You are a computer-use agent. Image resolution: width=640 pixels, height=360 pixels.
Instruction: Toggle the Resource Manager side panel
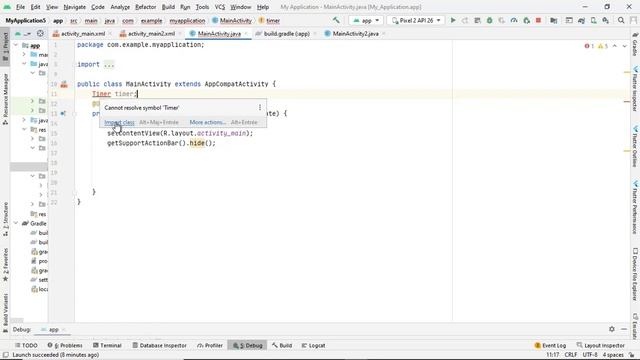click(x=5, y=99)
